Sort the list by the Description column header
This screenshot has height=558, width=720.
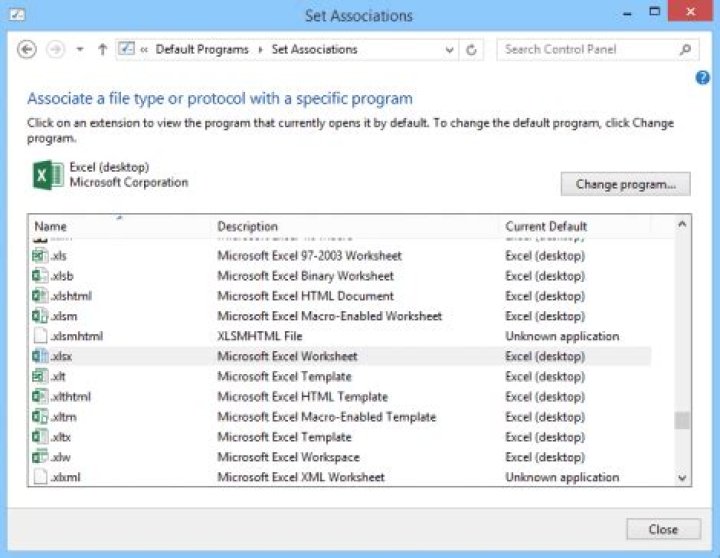click(247, 226)
